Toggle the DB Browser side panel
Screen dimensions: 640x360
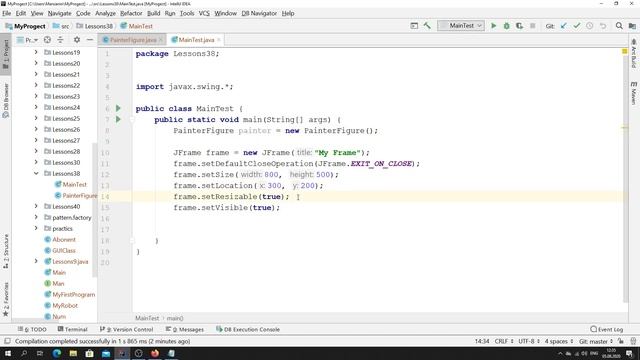[x=6, y=100]
